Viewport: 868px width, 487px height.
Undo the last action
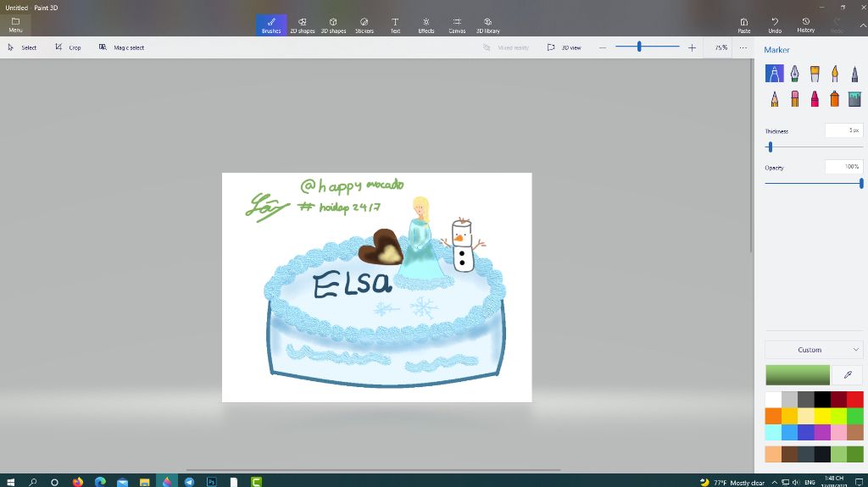775,25
